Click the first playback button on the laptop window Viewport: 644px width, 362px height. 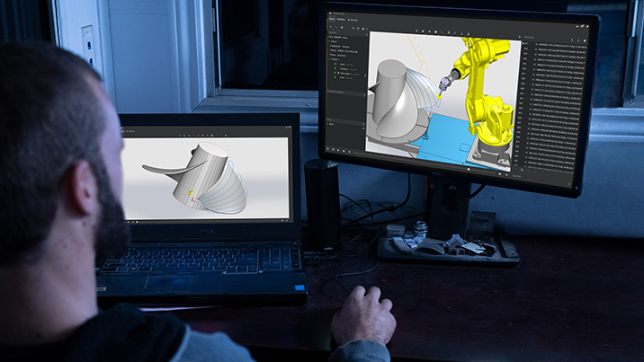128,222
